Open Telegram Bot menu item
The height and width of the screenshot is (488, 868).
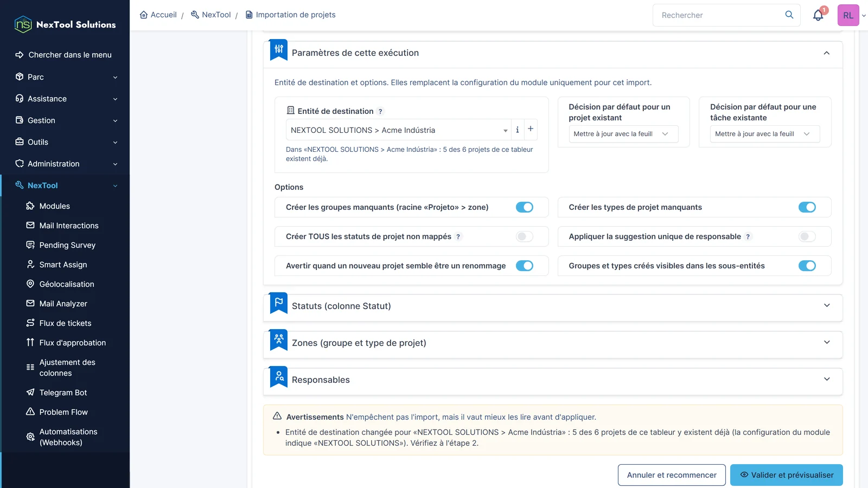63,393
